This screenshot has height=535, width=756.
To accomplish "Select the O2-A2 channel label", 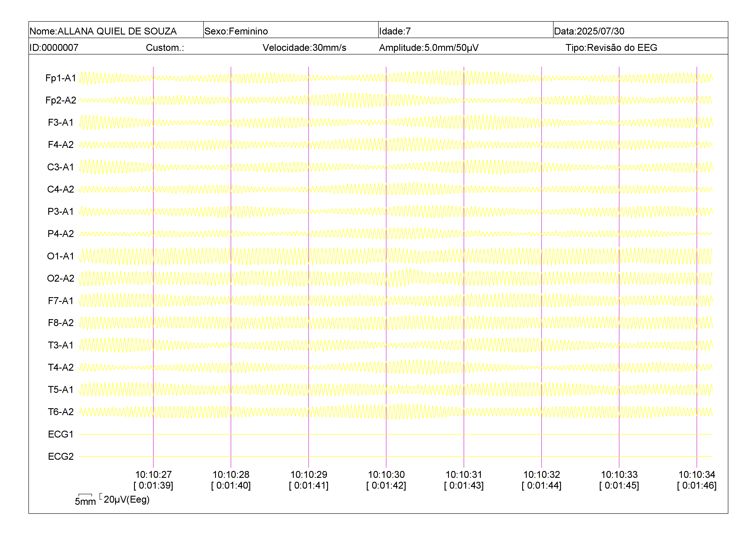I will click(61, 278).
